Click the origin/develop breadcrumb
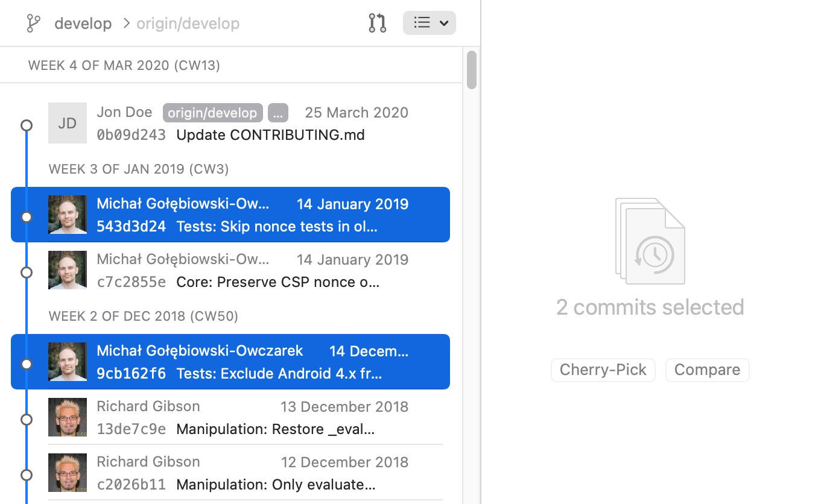This screenshot has width=818, height=504. (x=188, y=24)
